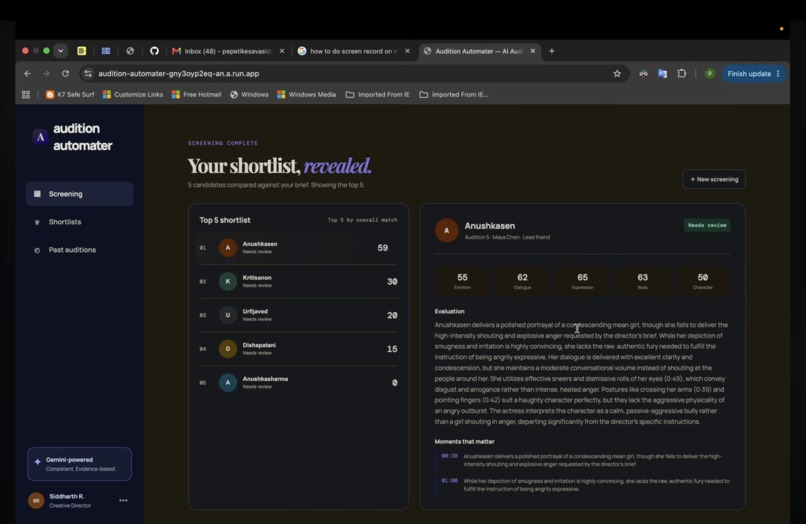The width and height of the screenshot is (806, 524).
Task: Click the pinned blue grid tab icon
Action: tap(106, 51)
